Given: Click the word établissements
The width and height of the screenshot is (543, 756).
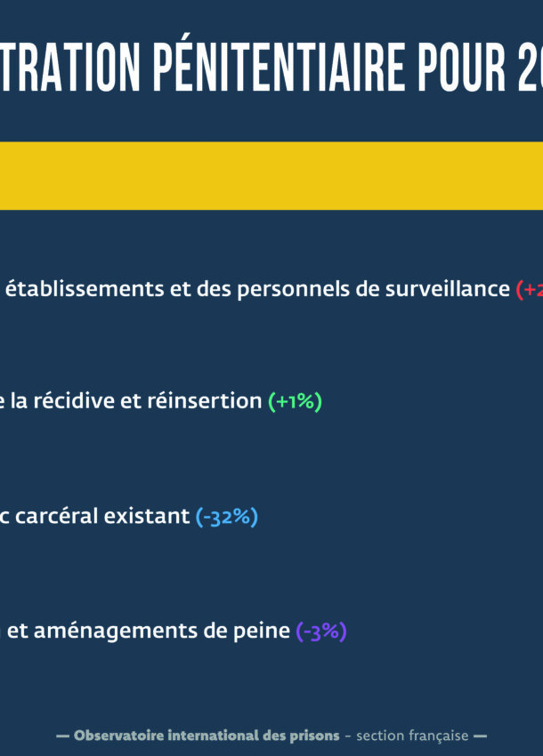Looking at the screenshot, I should point(85,289).
